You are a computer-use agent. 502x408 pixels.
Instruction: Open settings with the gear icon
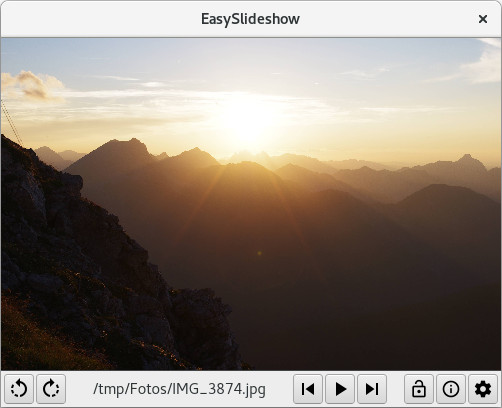point(483,389)
